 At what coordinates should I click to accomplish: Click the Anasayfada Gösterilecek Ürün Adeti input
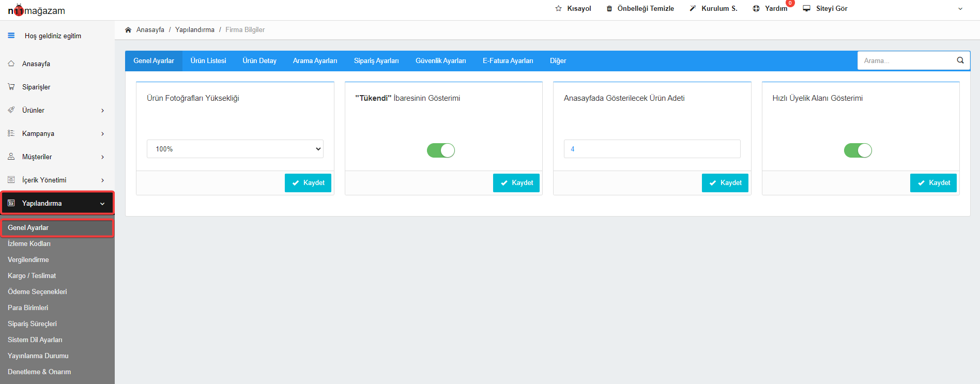652,149
